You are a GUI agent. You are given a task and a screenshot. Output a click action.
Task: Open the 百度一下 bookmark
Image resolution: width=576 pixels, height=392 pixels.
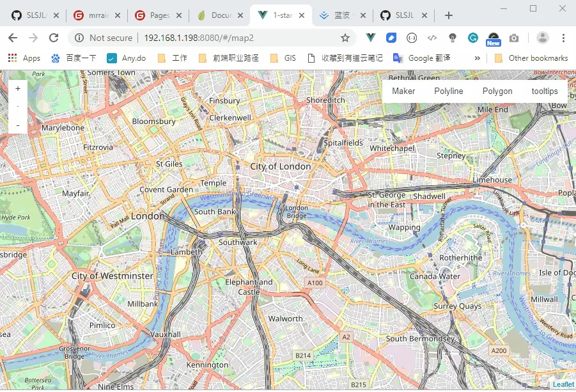pos(74,58)
